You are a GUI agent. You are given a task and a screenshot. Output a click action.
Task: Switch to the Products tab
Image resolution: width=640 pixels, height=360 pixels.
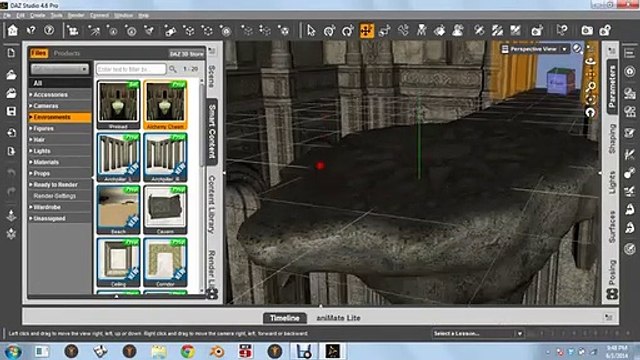67,53
